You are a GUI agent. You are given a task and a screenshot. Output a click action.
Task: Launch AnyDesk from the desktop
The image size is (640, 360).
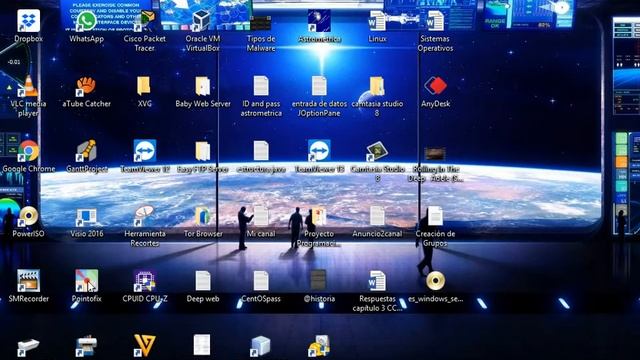coord(435,91)
